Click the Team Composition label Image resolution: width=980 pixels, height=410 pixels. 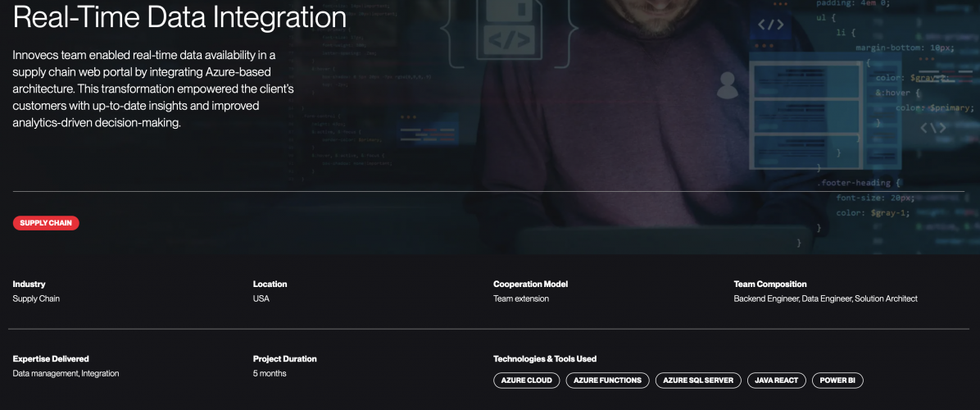pos(770,284)
